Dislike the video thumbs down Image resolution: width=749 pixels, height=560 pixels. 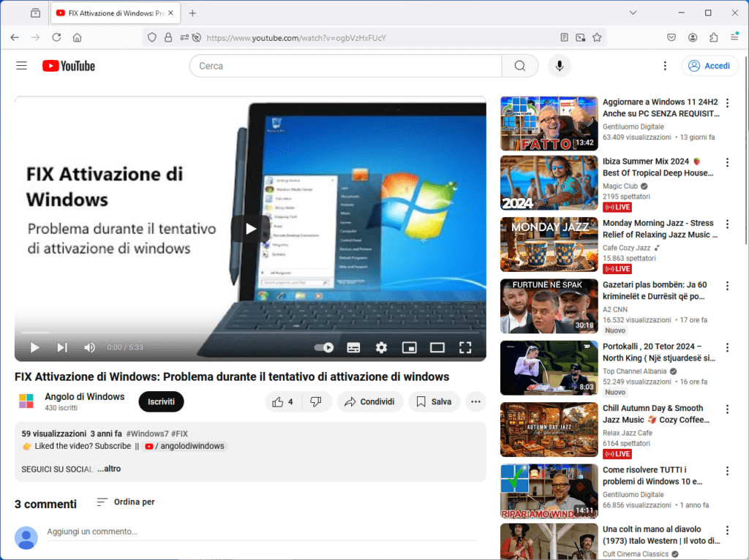pos(316,401)
